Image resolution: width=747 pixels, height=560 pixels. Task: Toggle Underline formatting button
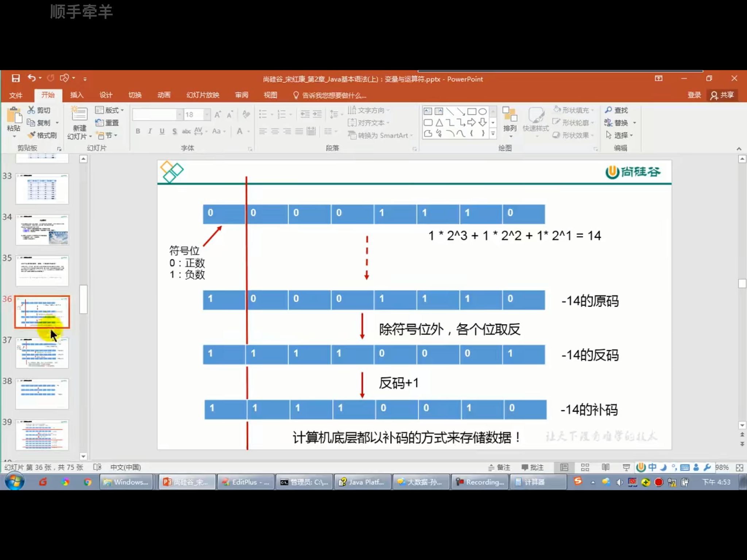[x=162, y=131]
